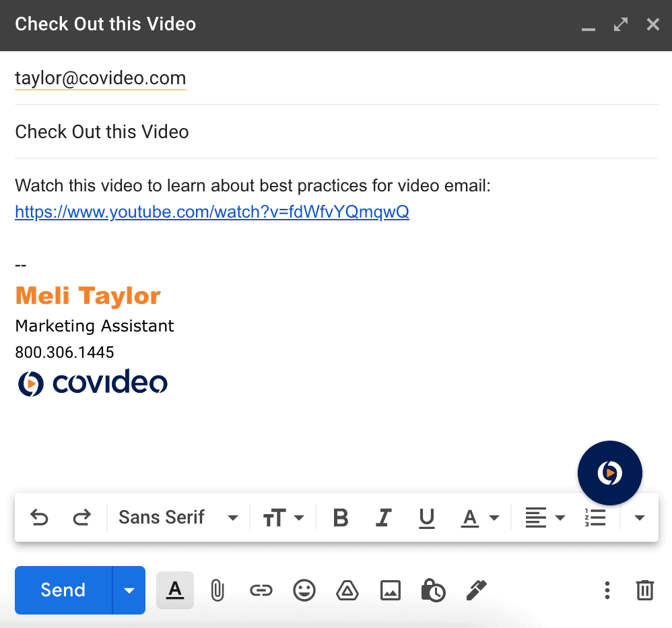Toggle italic formatting

point(384,517)
